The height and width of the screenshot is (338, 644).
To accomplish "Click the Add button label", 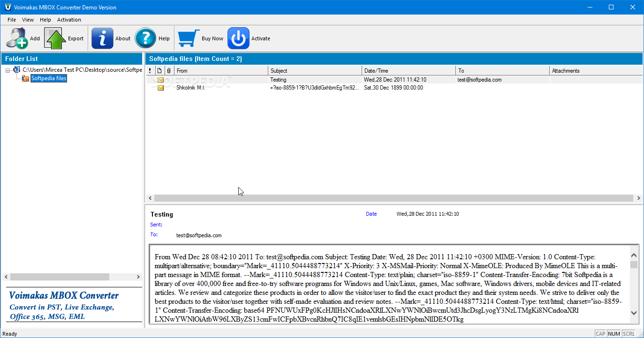I will point(35,38).
